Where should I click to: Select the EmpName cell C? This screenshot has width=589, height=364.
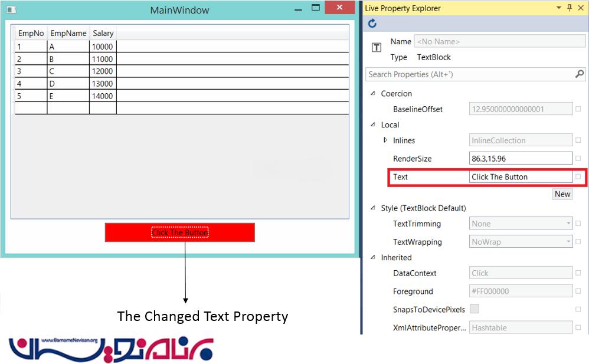68,71
